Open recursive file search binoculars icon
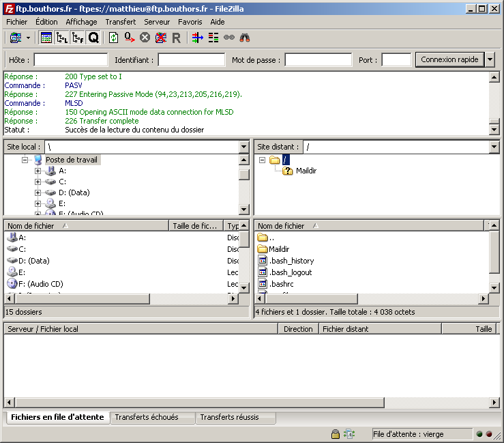 point(245,38)
